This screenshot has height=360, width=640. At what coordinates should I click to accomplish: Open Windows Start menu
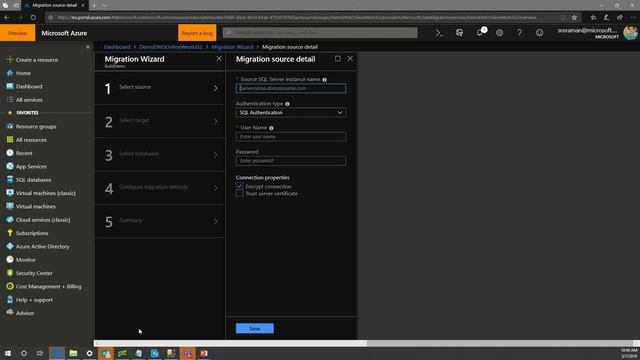[x=8, y=353]
